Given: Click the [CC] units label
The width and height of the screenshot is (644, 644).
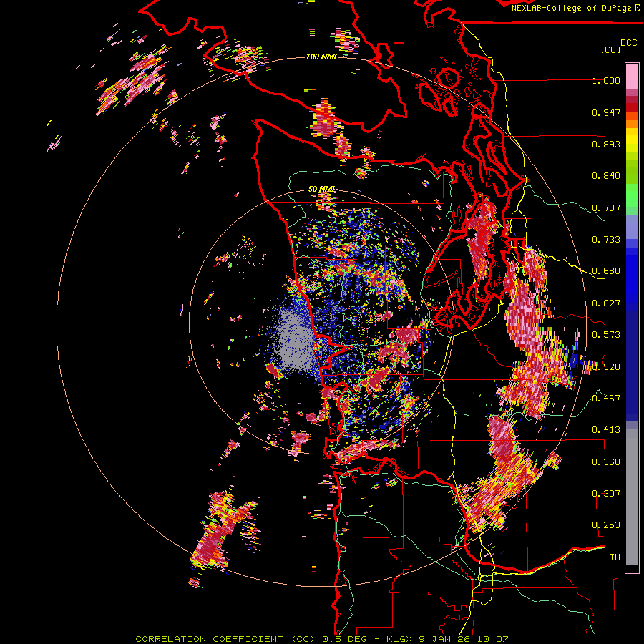Looking at the screenshot, I should click(610, 49).
